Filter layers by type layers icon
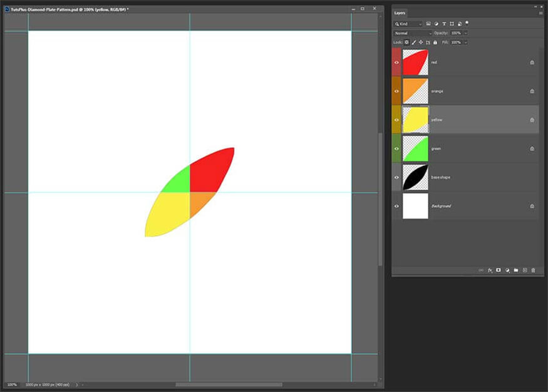 [x=444, y=24]
